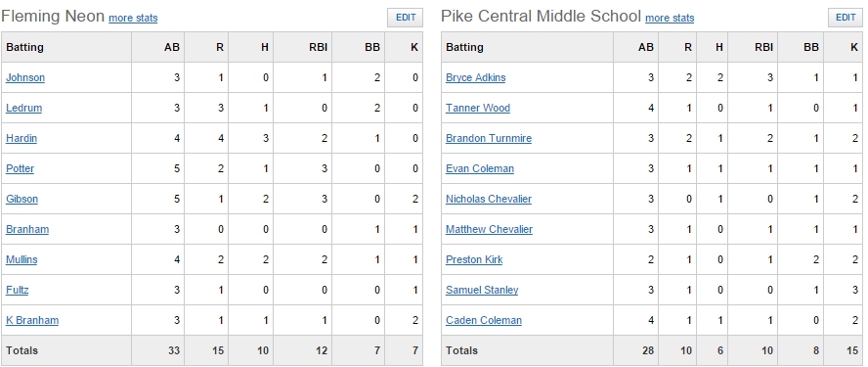Select the Ledrum player link

tap(23, 108)
